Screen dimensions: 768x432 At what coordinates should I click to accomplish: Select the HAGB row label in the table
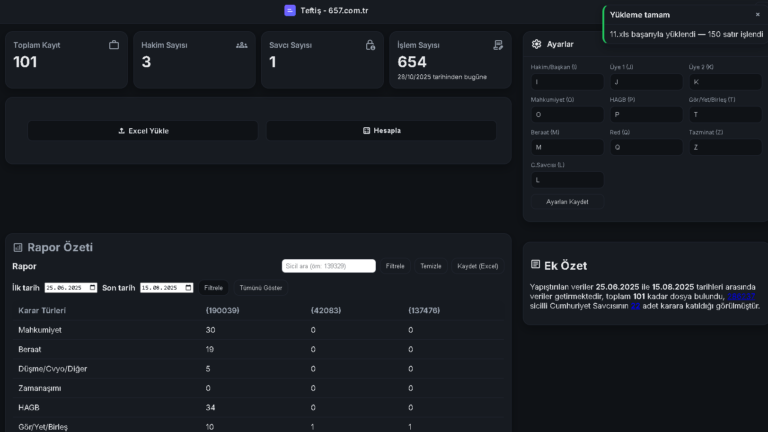(29, 408)
